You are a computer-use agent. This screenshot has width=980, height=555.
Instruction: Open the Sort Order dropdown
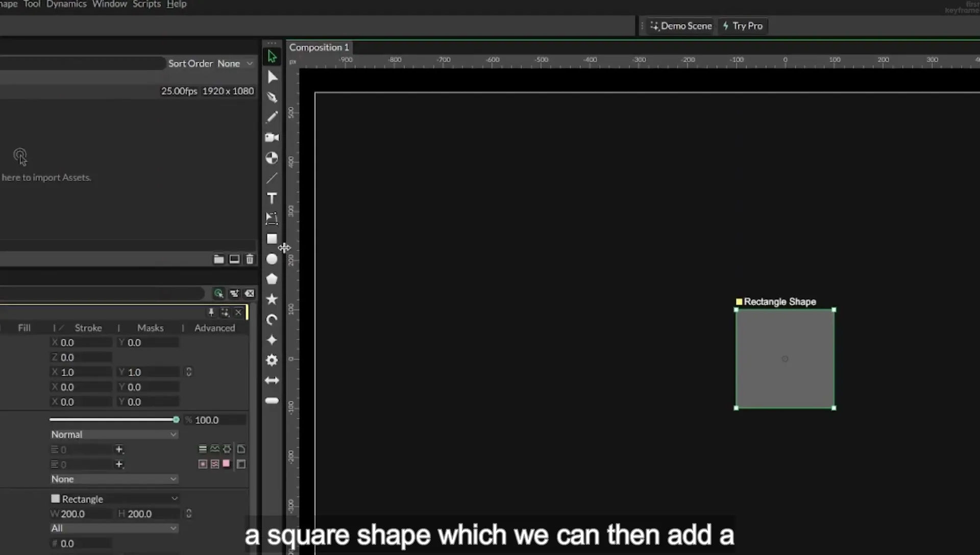point(235,63)
